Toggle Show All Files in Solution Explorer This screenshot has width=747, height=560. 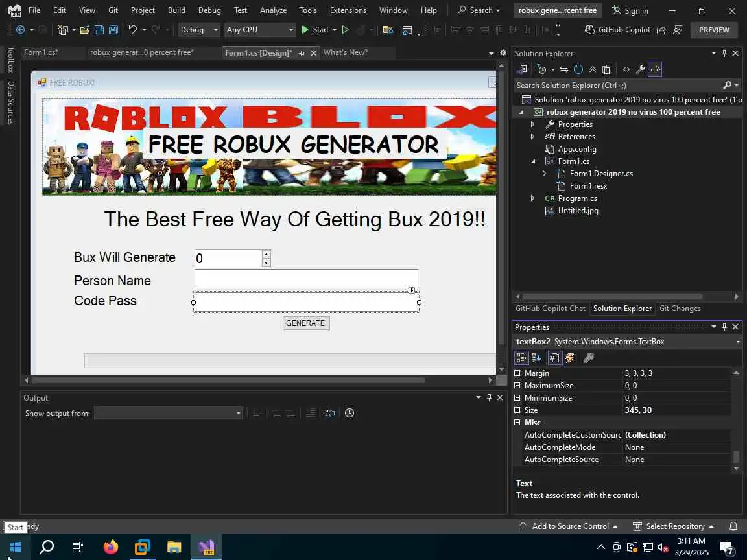[x=606, y=69]
